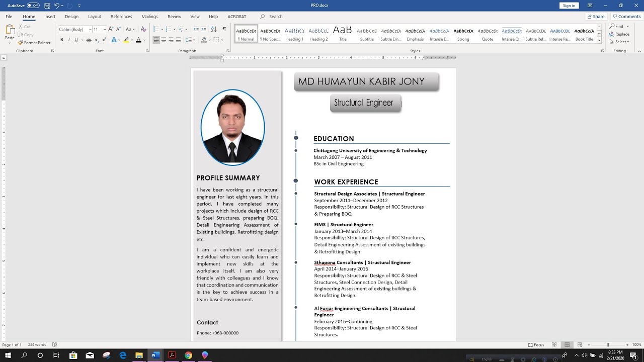Toggle Bold formatting
This screenshot has height=362, width=644.
coord(61,40)
